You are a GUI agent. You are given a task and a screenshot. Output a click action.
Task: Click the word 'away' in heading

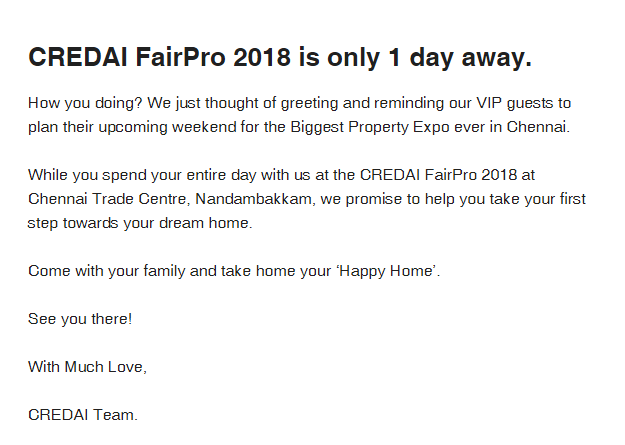tap(496, 58)
